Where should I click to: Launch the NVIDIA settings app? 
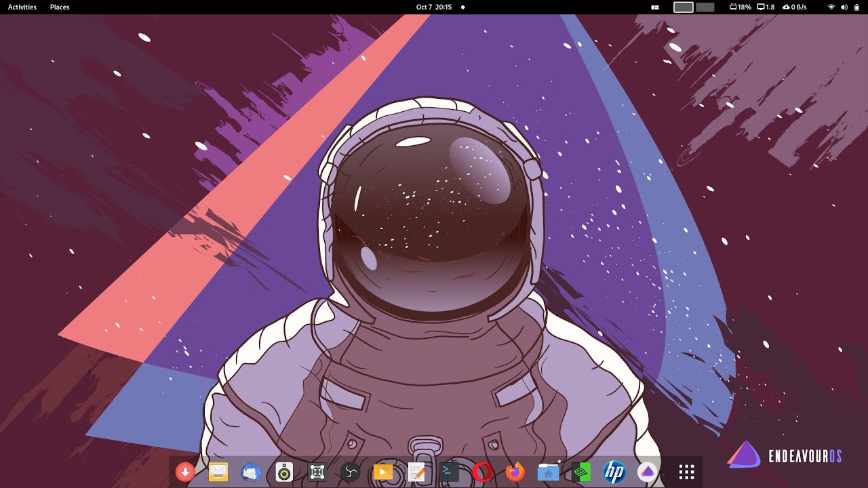pos(581,472)
